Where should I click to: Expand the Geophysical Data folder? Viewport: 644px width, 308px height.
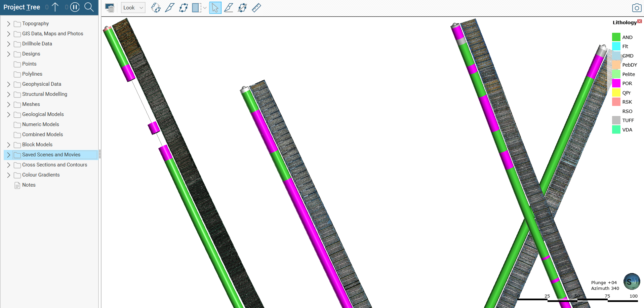(x=9, y=84)
